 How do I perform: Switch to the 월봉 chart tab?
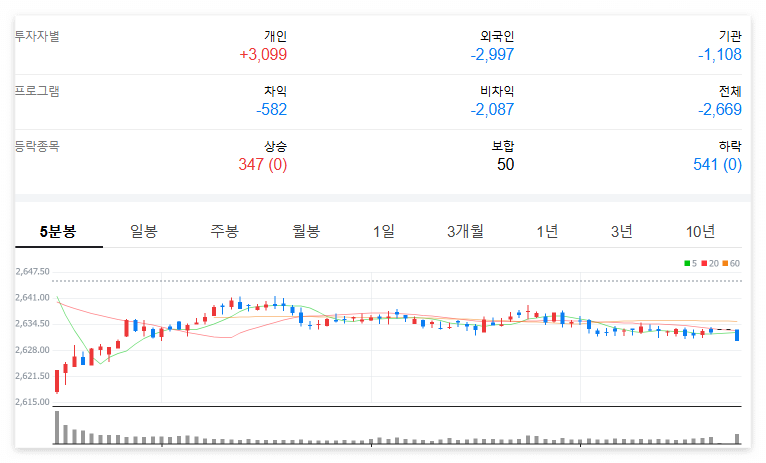(306, 231)
